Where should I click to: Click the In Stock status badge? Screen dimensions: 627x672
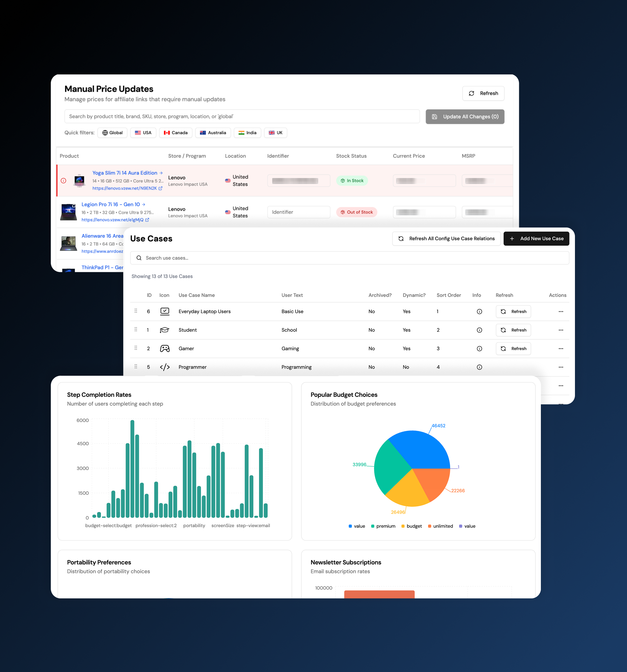pyautogui.click(x=352, y=180)
